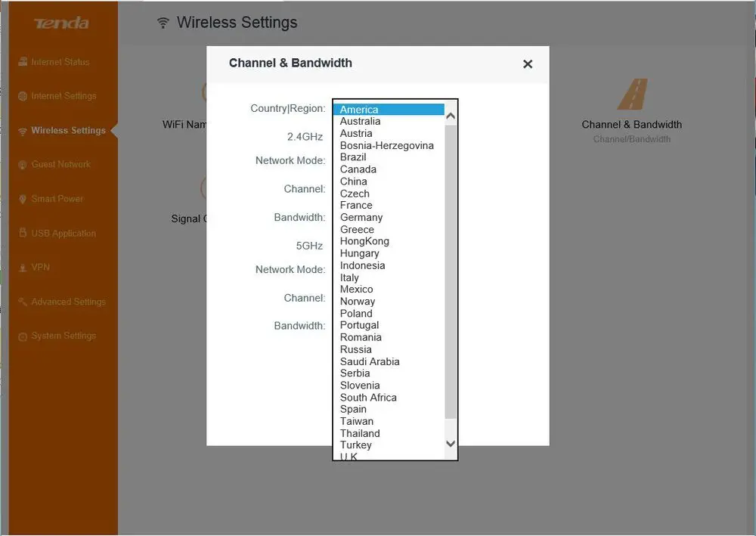Screen dimensions: 756x536
Task: Click the Tenda logo
Action: [x=61, y=23]
